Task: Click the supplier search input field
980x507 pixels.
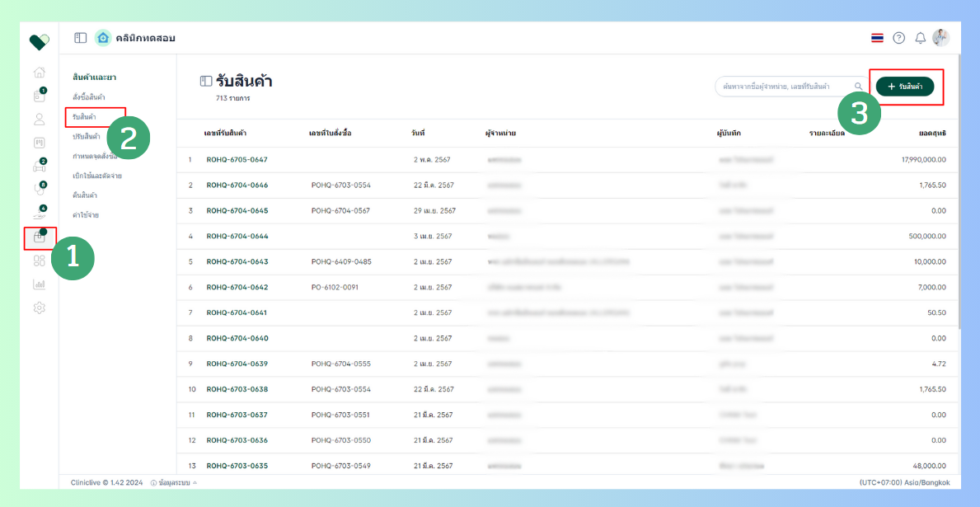Action: tap(786, 87)
